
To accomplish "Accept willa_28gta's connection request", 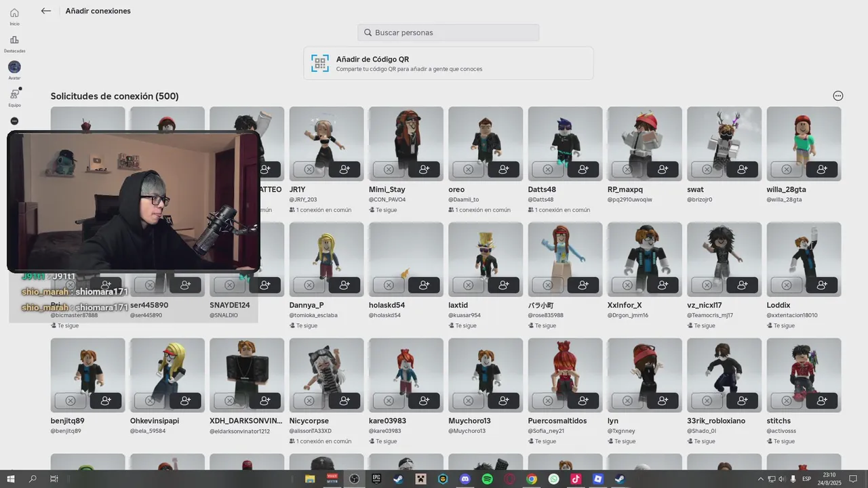I will click(822, 169).
